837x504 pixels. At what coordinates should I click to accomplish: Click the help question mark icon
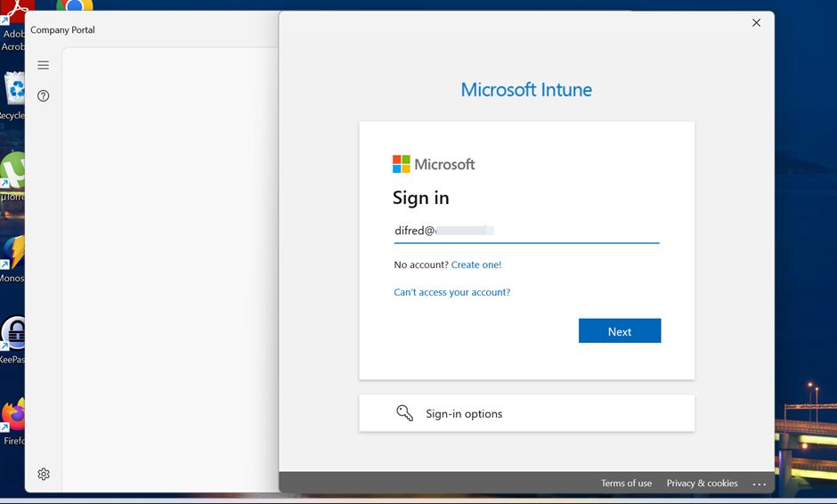coord(43,96)
